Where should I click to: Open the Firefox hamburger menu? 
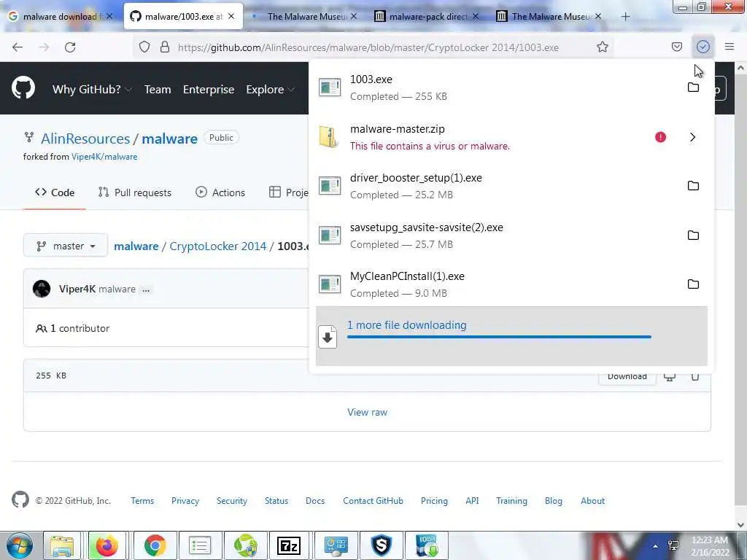pyautogui.click(x=729, y=47)
